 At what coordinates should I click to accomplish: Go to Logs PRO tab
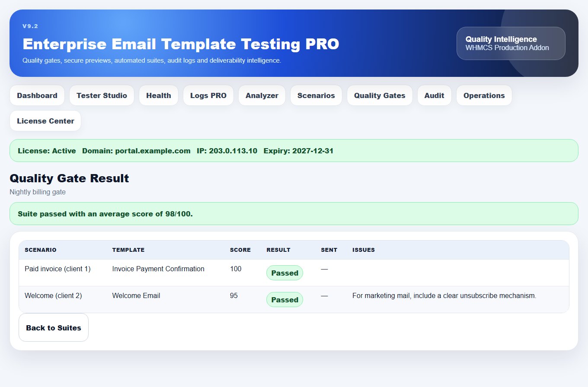208,95
